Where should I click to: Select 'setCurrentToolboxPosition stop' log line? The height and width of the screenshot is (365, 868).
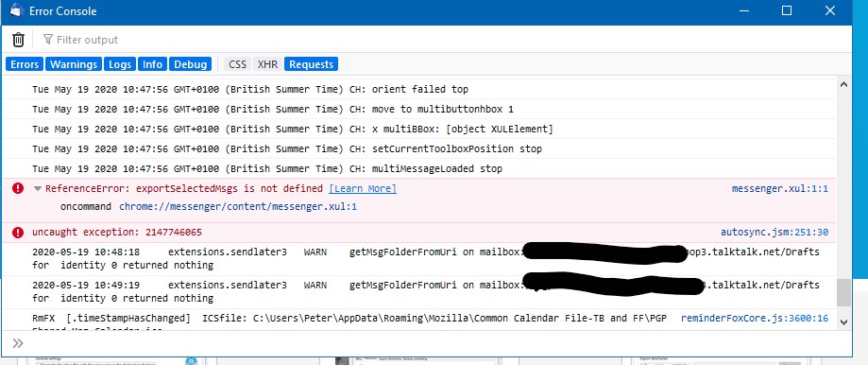click(x=418, y=149)
